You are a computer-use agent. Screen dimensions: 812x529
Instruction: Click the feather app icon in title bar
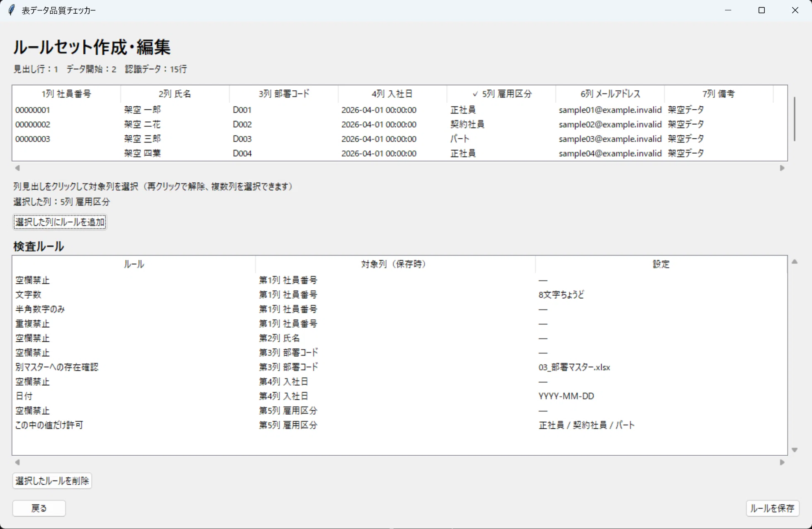[x=12, y=10]
